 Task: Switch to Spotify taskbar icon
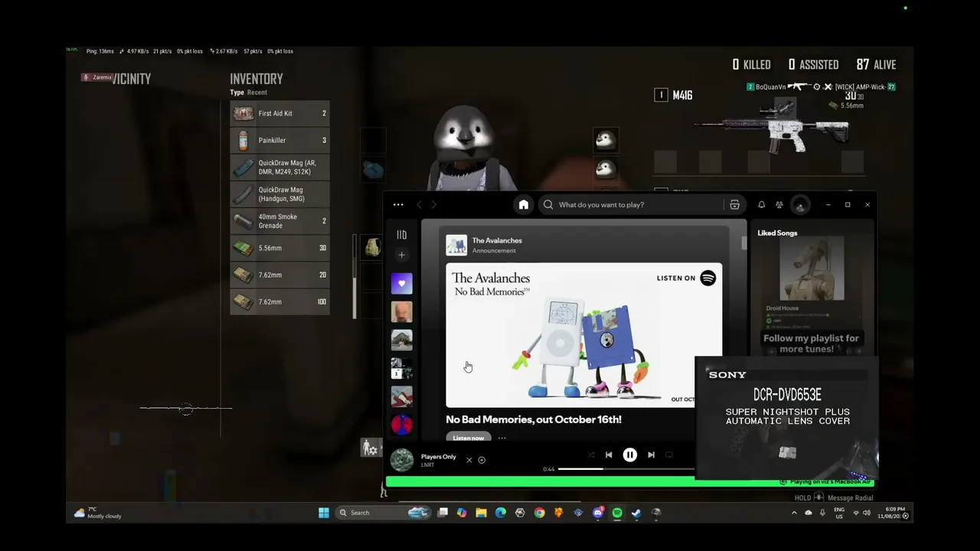tap(617, 513)
